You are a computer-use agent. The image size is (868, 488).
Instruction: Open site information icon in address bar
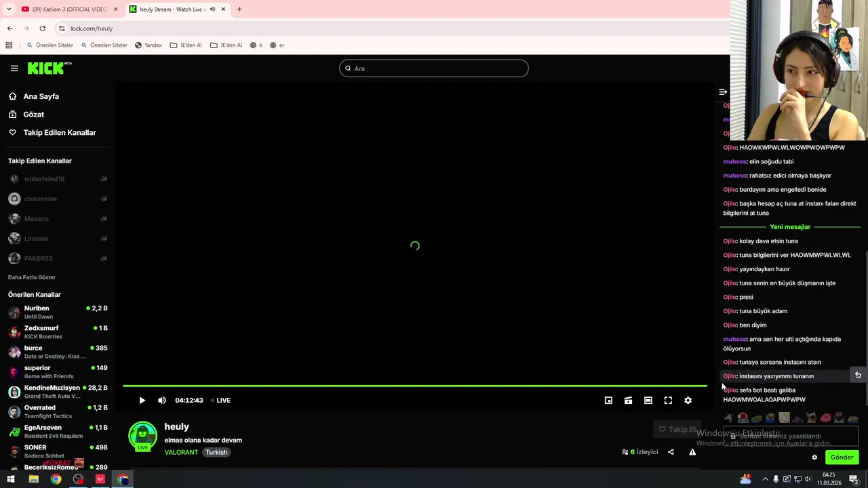pyautogui.click(x=62, y=28)
